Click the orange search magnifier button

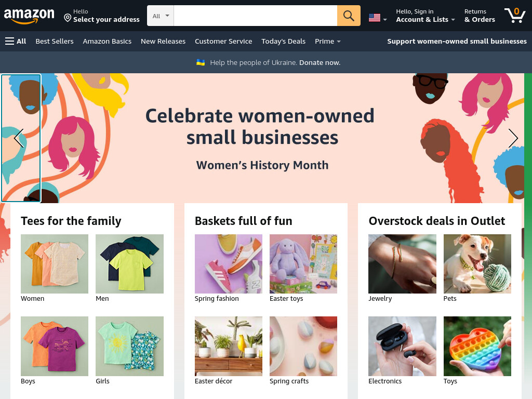(349, 16)
